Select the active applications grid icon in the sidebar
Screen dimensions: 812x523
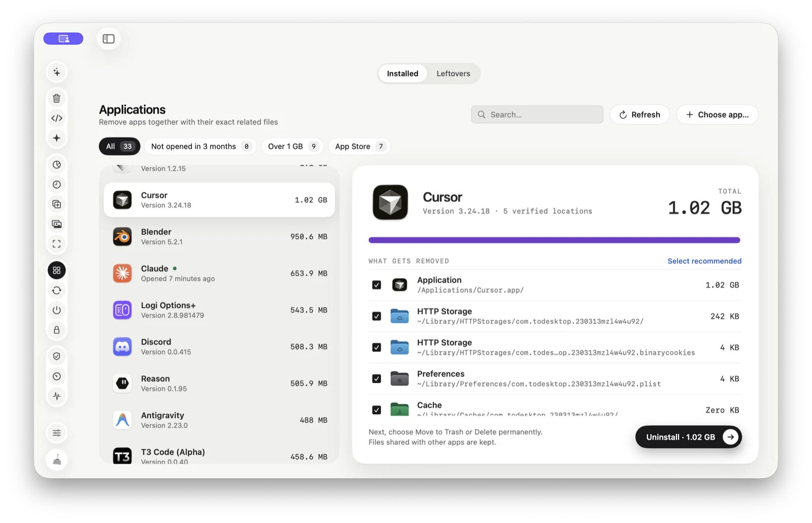click(57, 270)
